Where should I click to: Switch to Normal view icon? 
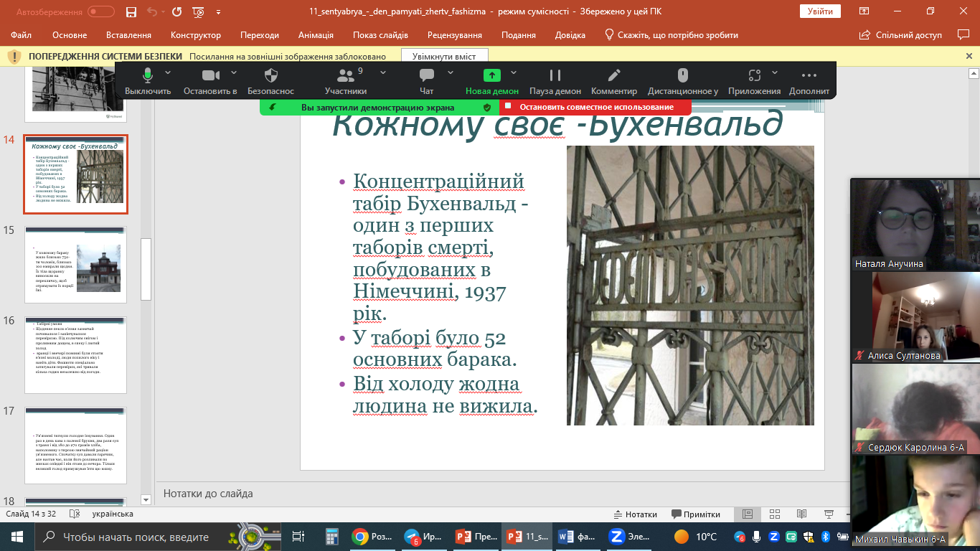click(748, 514)
